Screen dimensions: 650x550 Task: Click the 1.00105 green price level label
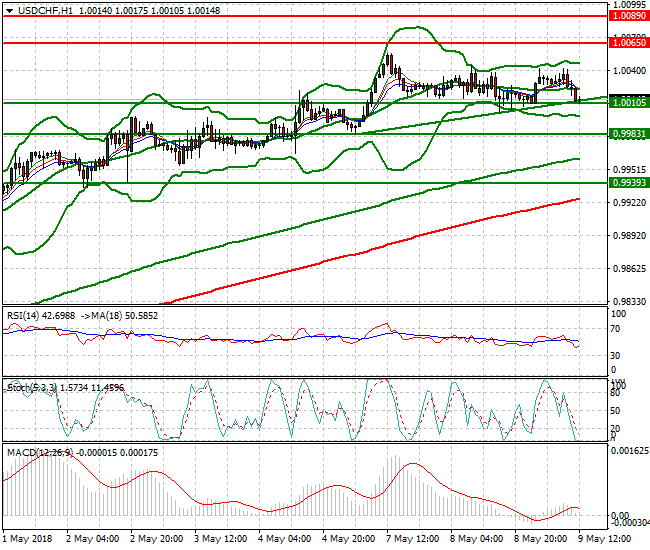[629, 102]
